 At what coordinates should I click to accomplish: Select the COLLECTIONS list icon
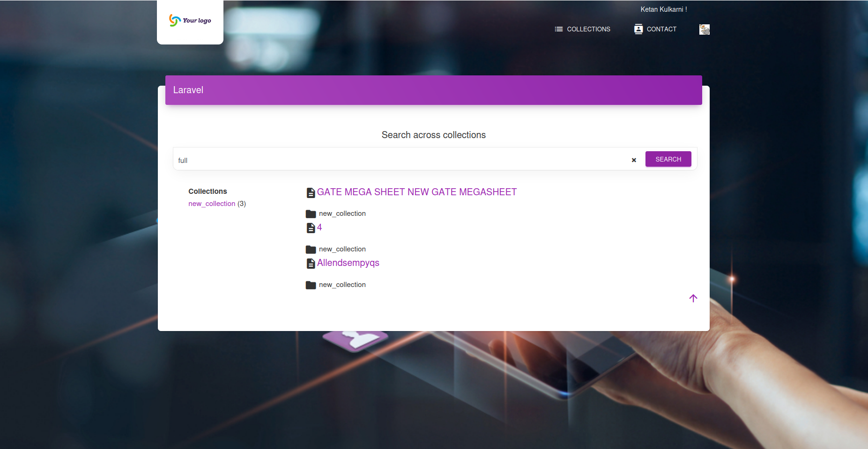(558, 29)
